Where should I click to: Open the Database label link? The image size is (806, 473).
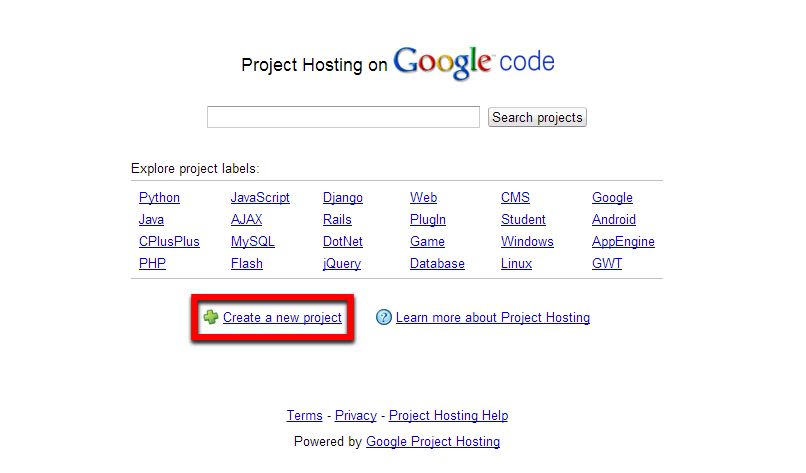click(437, 264)
